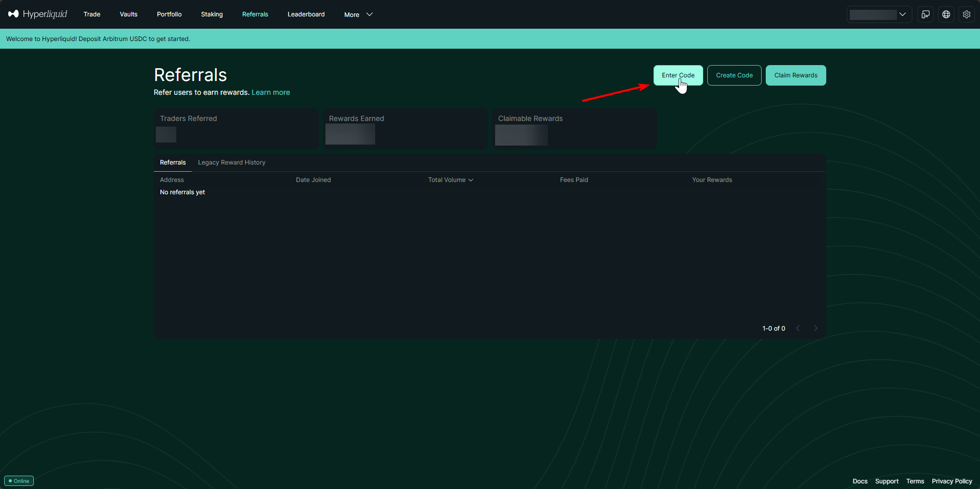The width and height of the screenshot is (980, 489).
Task: Go to Portfolio
Action: pyautogui.click(x=169, y=14)
